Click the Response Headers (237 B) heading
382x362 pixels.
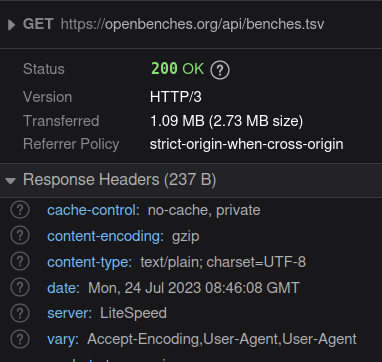pos(119,180)
